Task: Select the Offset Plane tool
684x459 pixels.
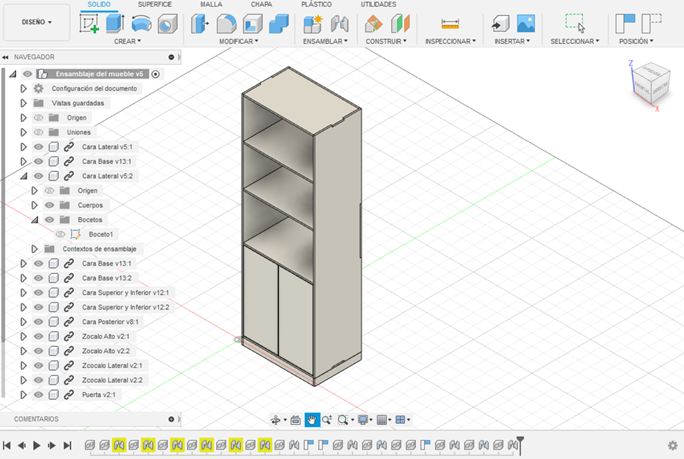Action: point(374,24)
